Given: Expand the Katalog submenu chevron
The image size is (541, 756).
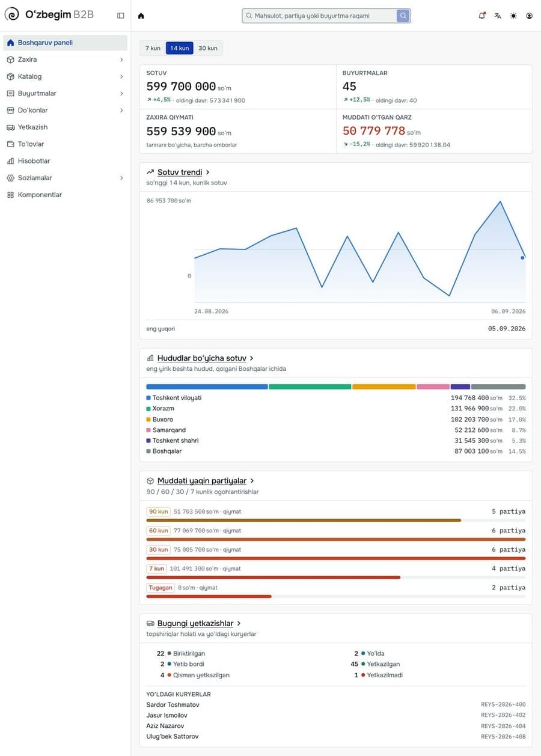Looking at the screenshot, I should point(121,76).
